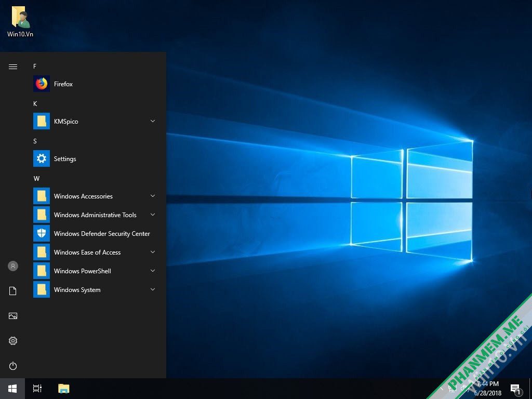Click the Windows Start button on taskbar
The height and width of the screenshot is (399, 532).
tap(12, 389)
